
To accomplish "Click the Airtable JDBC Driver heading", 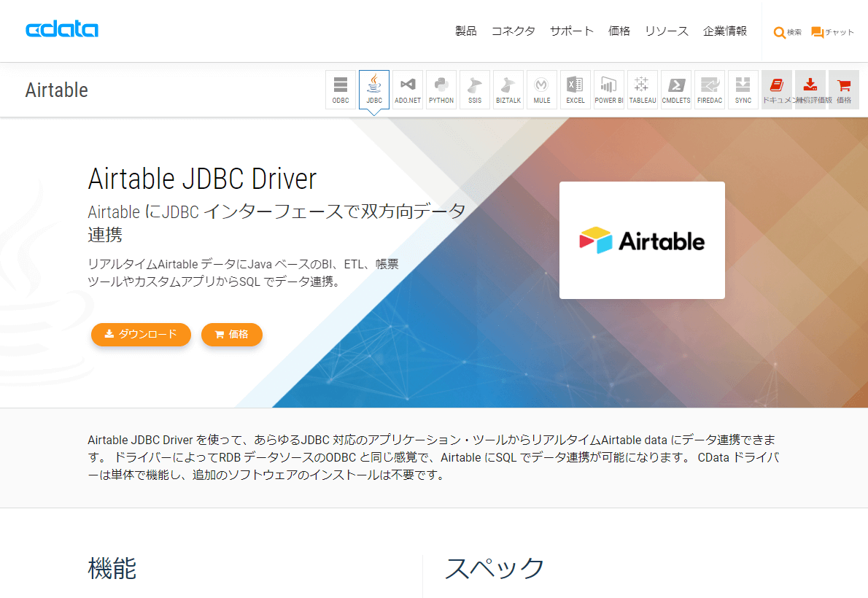I will pos(202,179).
